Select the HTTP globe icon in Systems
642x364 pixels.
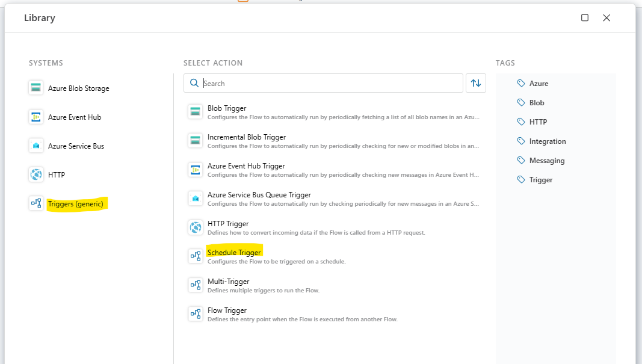(36, 174)
